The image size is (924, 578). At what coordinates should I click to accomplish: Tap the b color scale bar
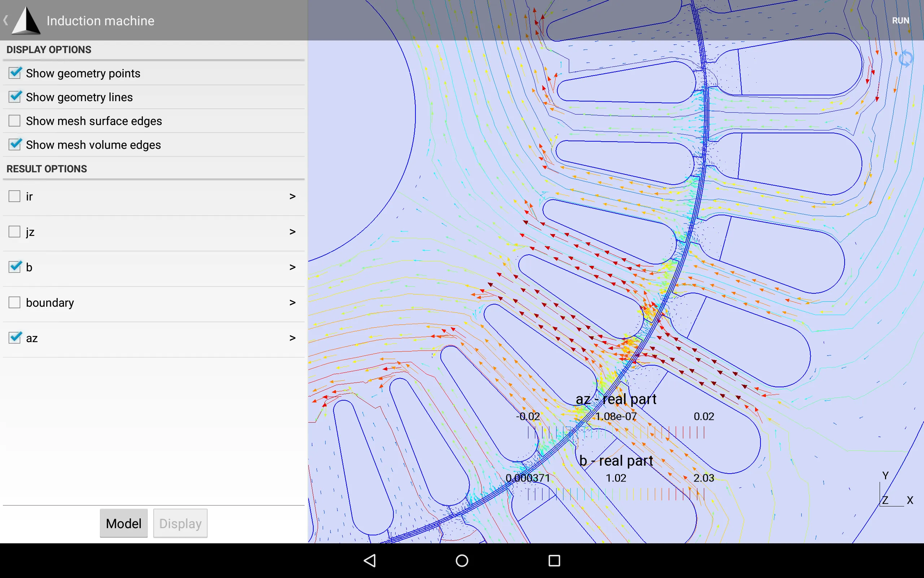(x=616, y=494)
